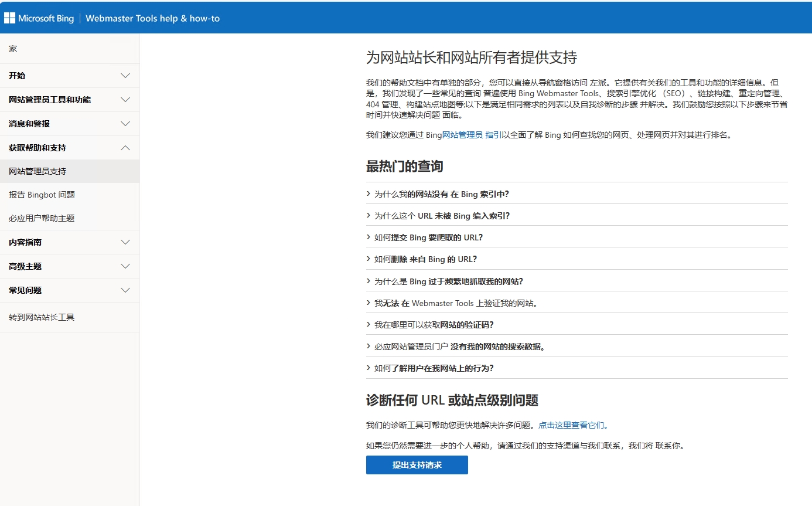The width and height of the screenshot is (812, 506).
Task: Click the Microsoft Bing logo
Action: click(x=39, y=18)
